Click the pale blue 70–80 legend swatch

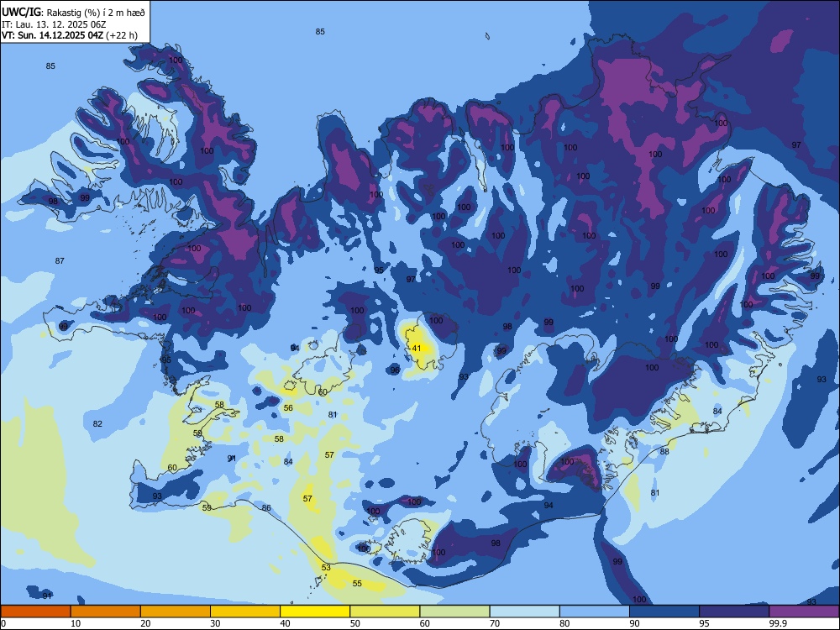coord(524,612)
